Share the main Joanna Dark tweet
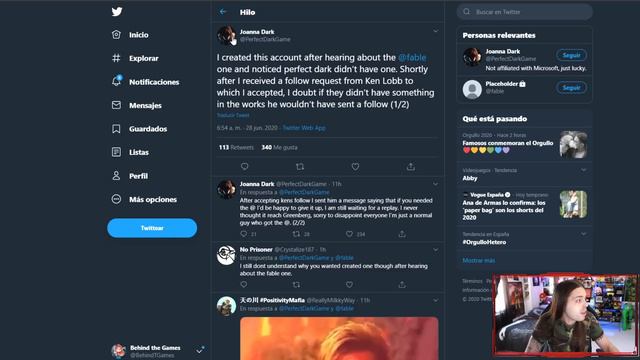The height and width of the screenshot is (360, 640). [411, 167]
